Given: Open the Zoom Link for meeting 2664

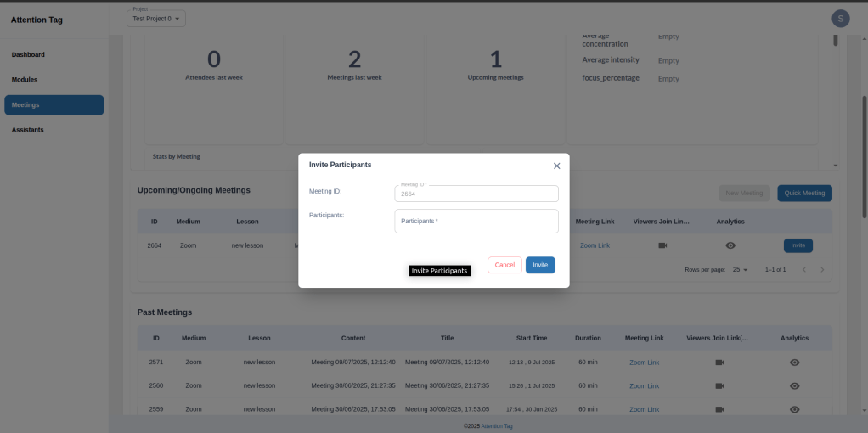Looking at the screenshot, I should click(x=595, y=245).
